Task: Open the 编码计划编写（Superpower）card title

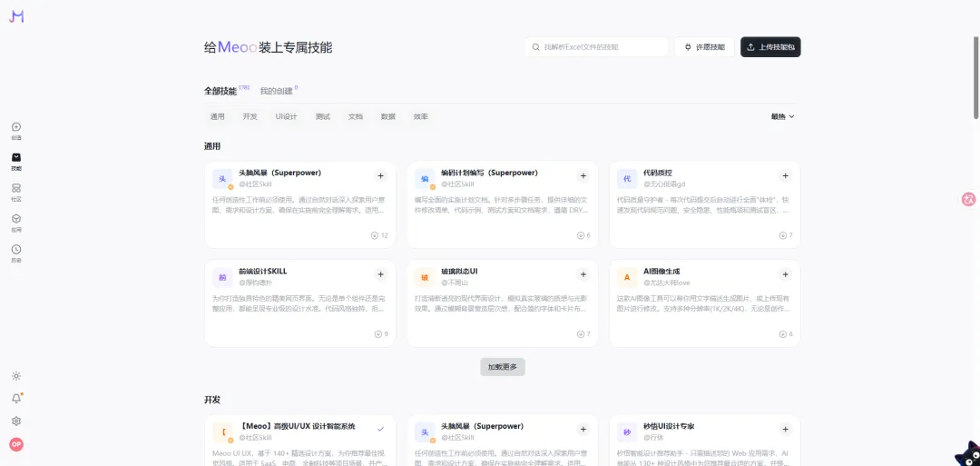Action: click(x=489, y=173)
